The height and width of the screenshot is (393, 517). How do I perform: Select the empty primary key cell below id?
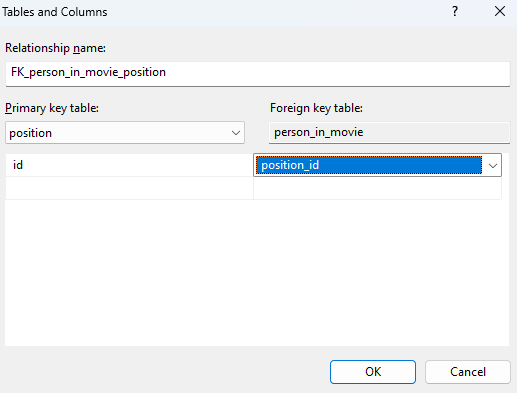[129, 188]
